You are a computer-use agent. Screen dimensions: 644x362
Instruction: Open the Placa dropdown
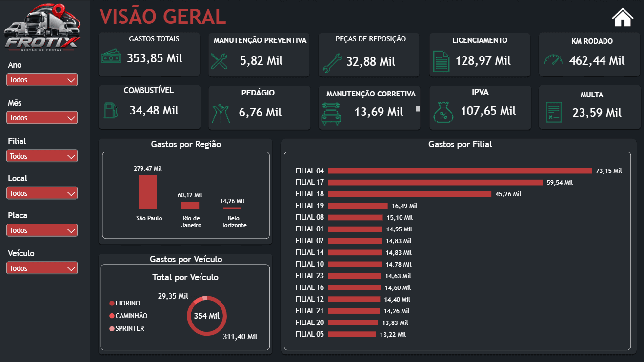click(x=42, y=230)
